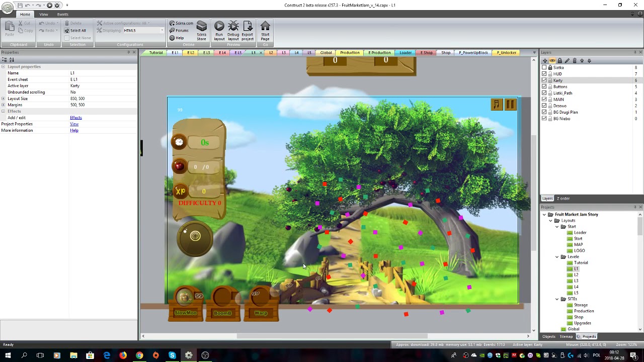
Task: Unlock the Siatka layer padlock
Action: [x=550, y=67]
